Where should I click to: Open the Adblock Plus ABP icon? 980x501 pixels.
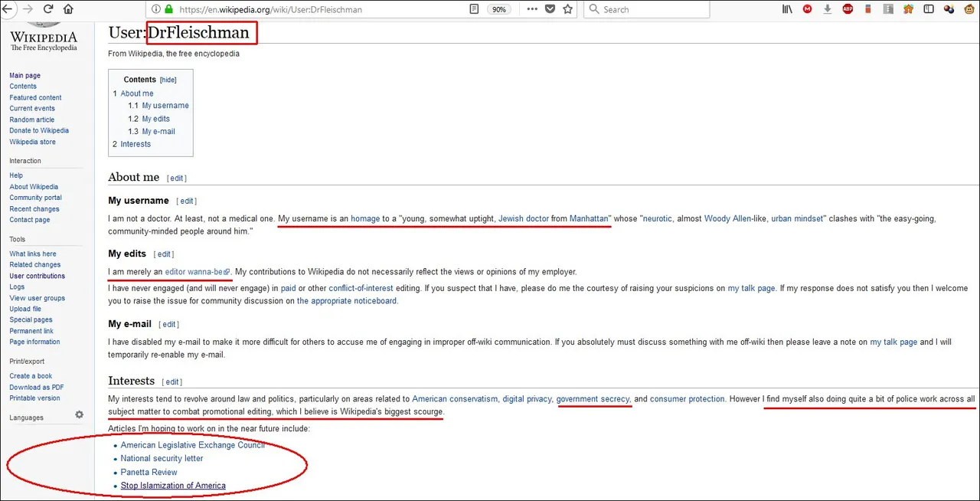(x=848, y=9)
